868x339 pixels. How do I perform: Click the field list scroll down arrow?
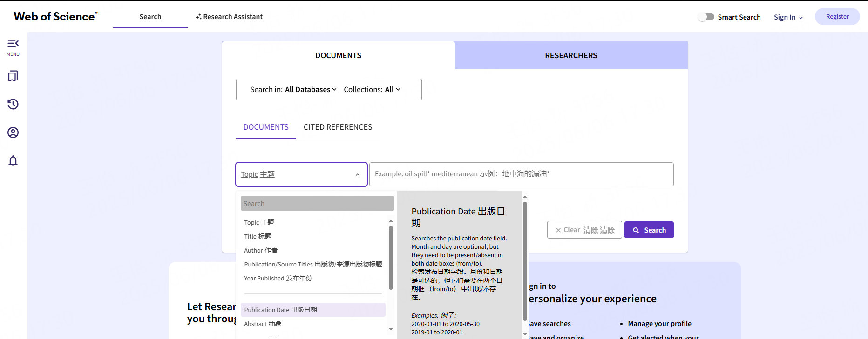pyautogui.click(x=391, y=329)
